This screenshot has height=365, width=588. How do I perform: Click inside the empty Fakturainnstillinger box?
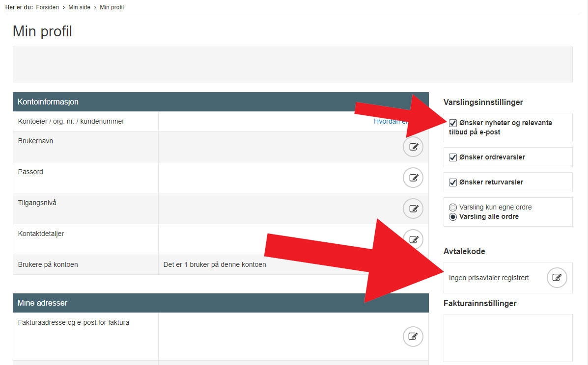pos(507,338)
